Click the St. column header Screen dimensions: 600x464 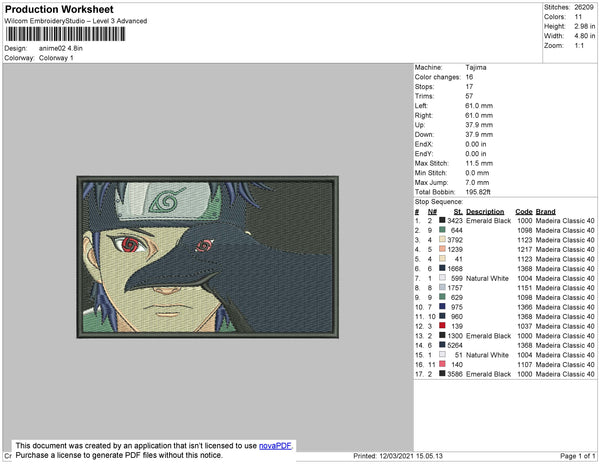pos(458,212)
